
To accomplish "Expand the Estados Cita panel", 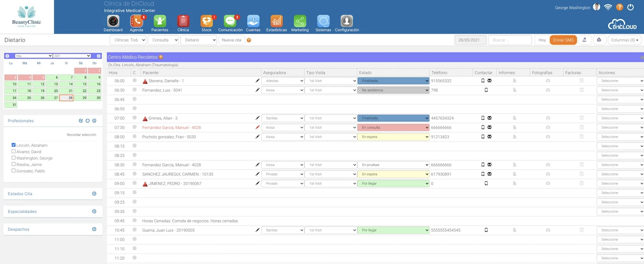I will tap(94, 194).
